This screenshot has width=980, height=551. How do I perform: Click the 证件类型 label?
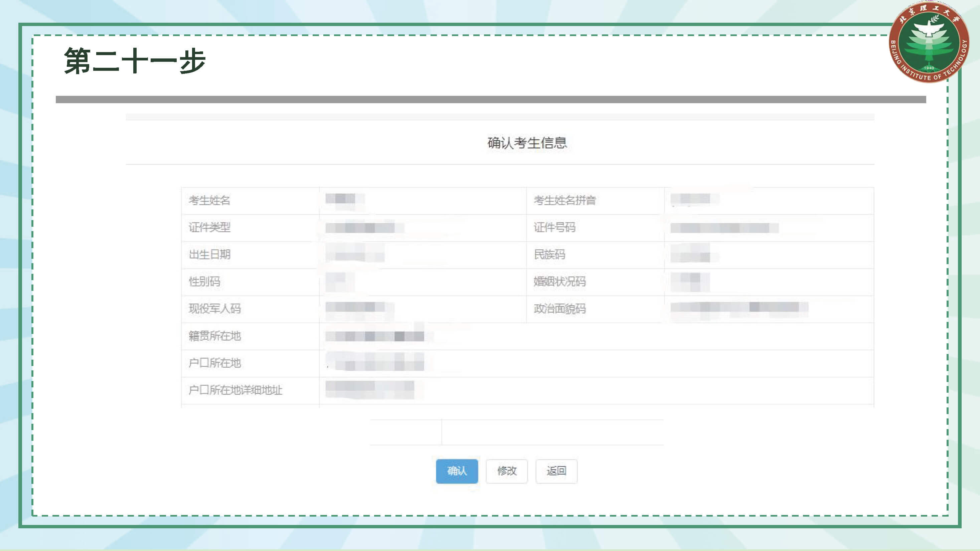coord(210,227)
